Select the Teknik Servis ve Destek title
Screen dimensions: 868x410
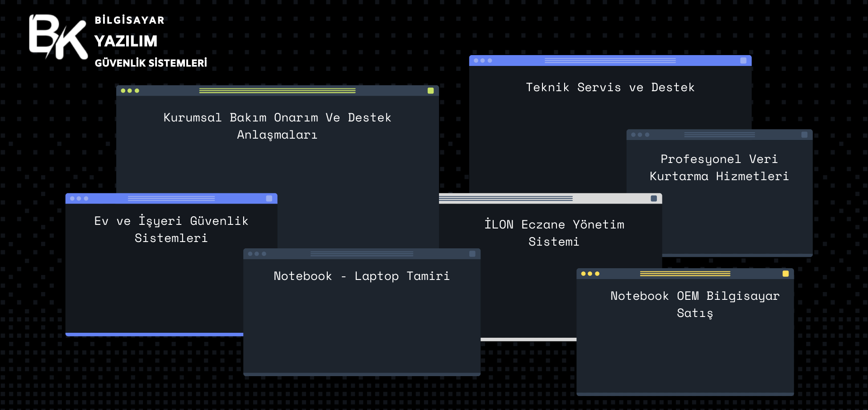click(610, 88)
